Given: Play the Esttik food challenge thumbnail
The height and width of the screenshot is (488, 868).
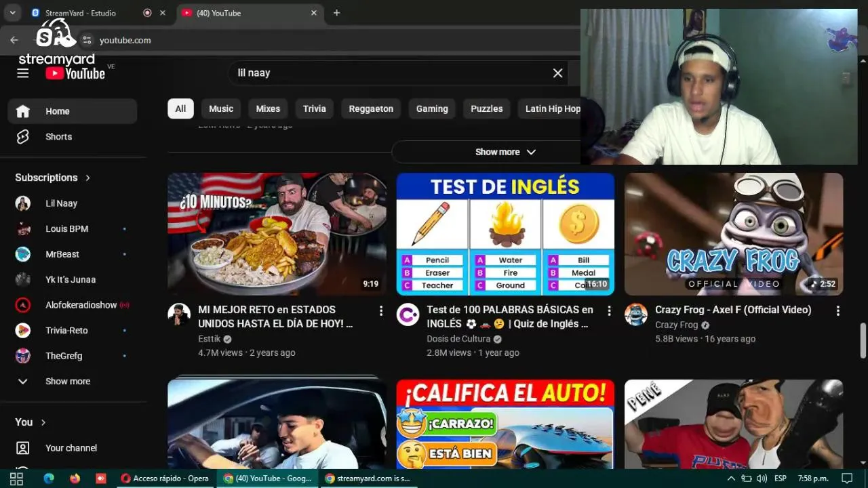Looking at the screenshot, I should (x=277, y=234).
